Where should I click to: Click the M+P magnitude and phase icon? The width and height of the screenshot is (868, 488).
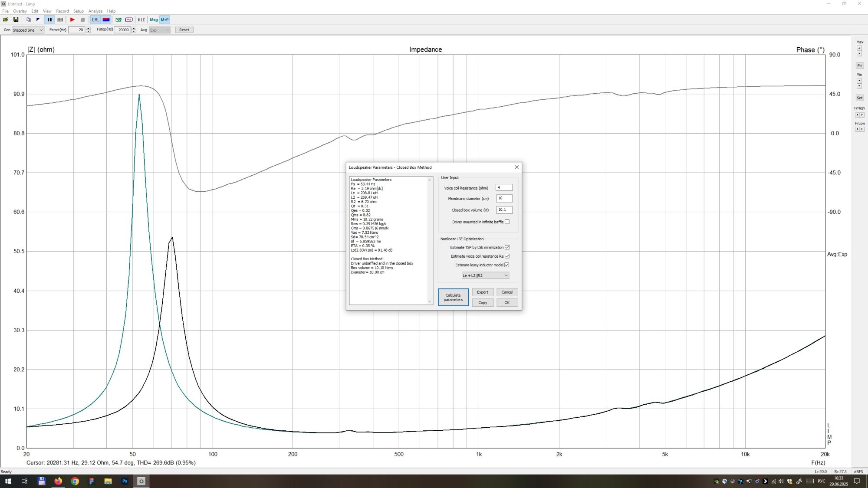click(x=164, y=20)
